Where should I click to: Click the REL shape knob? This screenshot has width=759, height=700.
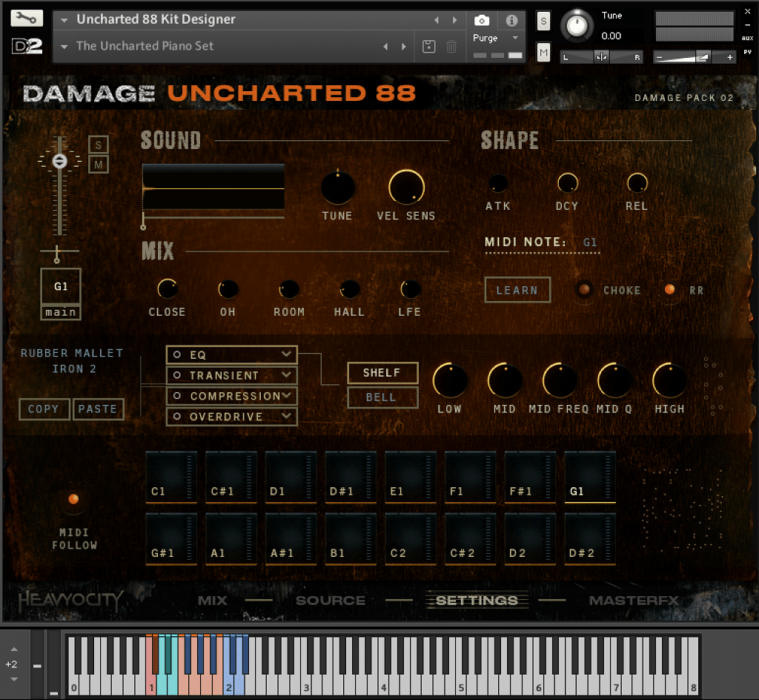click(x=637, y=183)
